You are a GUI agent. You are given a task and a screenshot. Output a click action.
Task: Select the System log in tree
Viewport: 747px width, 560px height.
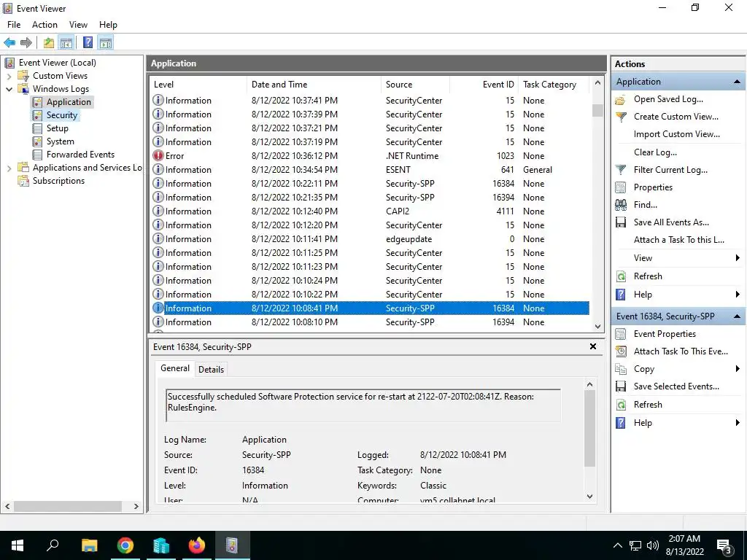click(60, 141)
